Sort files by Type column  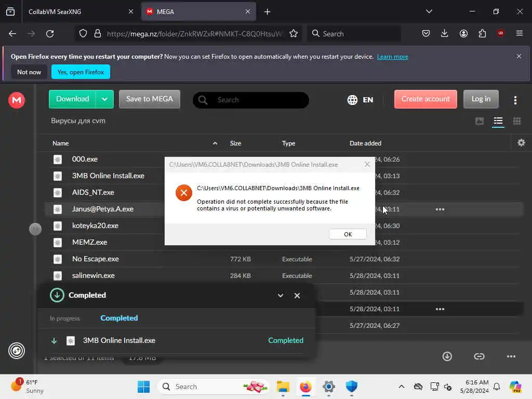click(288, 143)
